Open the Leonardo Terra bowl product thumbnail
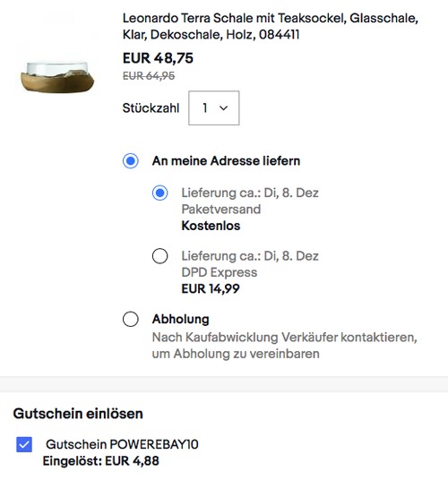Screen dimensions: 448x480 click(x=57, y=77)
